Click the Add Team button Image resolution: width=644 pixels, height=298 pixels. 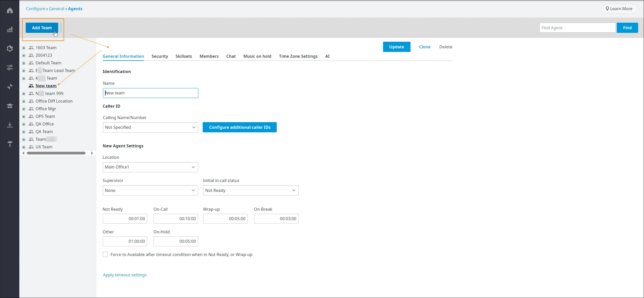click(42, 28)
